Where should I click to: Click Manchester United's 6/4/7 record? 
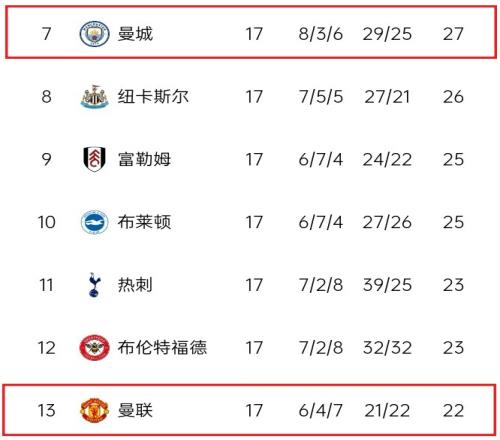coord(320,410)
